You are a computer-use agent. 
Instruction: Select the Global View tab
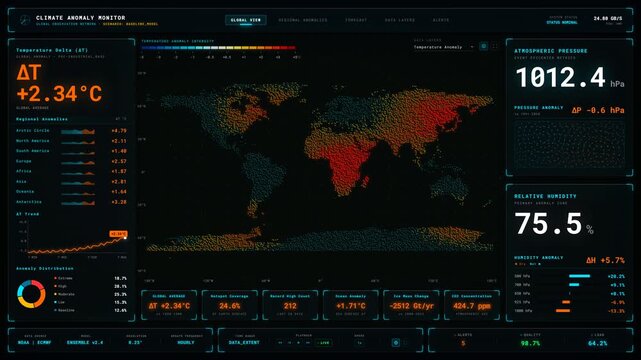point(246,20)
